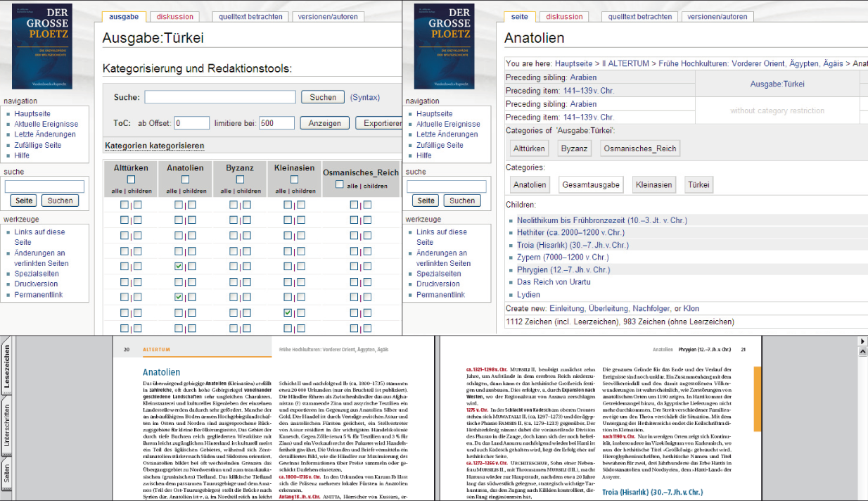Open Zufällige Seite in Anatolien window

tap(440, 145)
